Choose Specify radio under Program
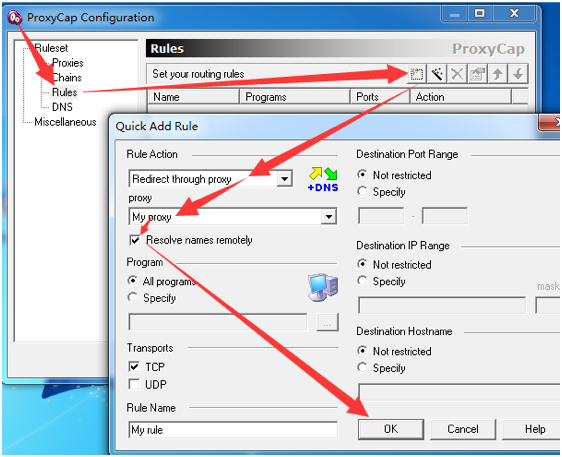The width and height of the screenshot is (562, 457). point(133,297)
